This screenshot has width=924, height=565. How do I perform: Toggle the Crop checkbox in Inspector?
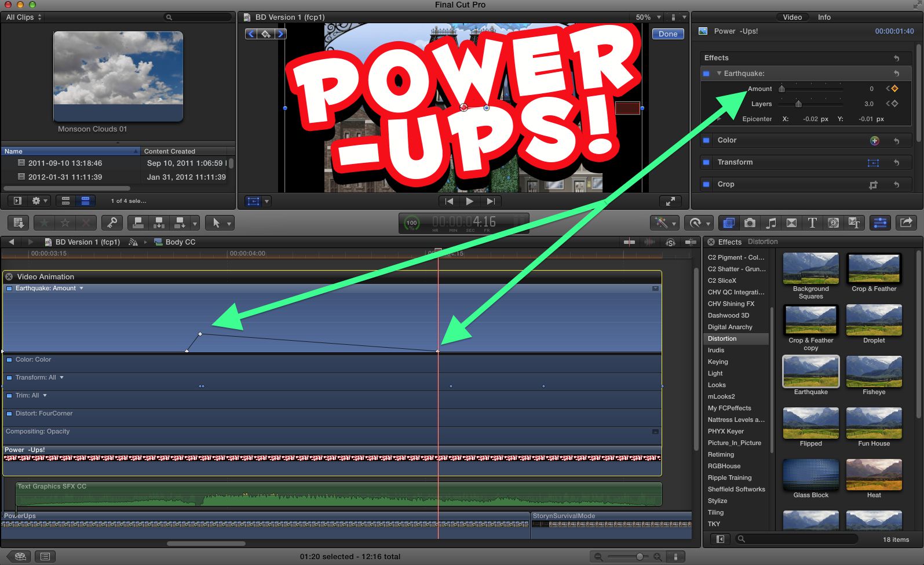[x=706, y=184]
